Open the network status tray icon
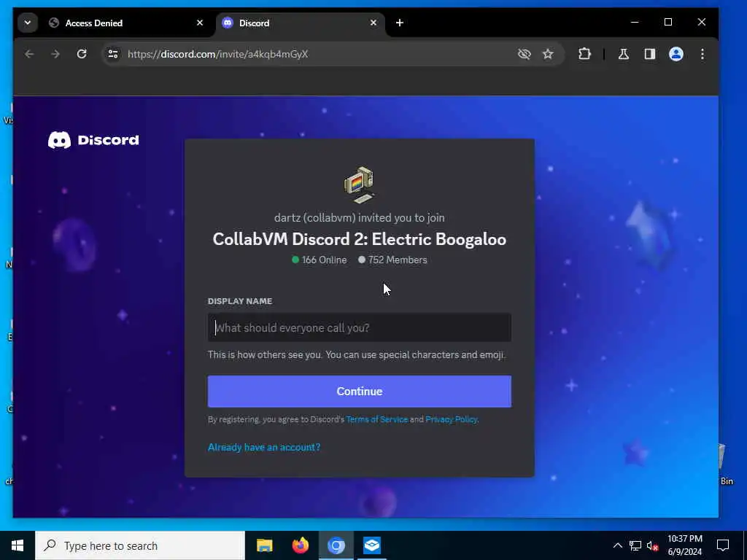Viewport: 747px width, 560px height. coord(635,545)
